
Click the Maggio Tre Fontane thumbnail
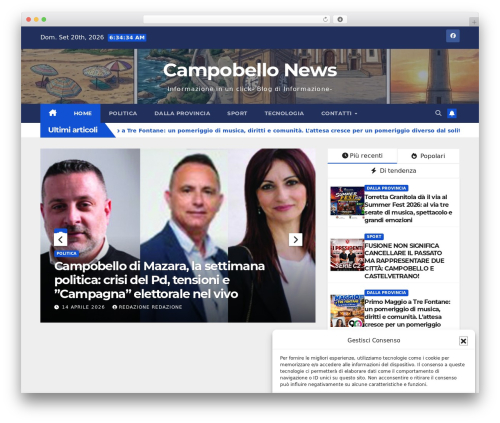pos(347,311)
